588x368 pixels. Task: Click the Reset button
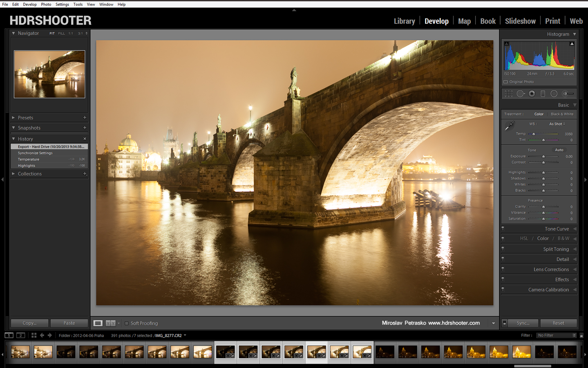click(x=558, y=323)
